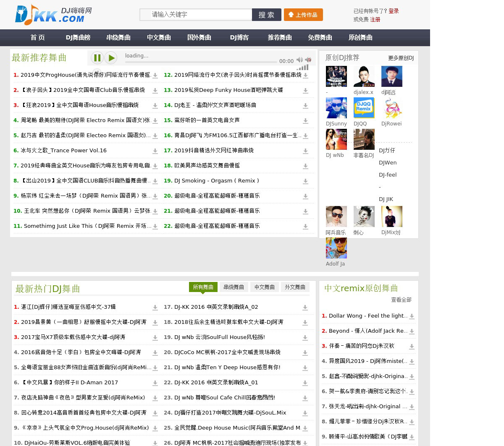Image resolution: width=504 pixels, height=446 pixels.
Task: Select the 所有舞曲 tab
Action: point(203,287)
